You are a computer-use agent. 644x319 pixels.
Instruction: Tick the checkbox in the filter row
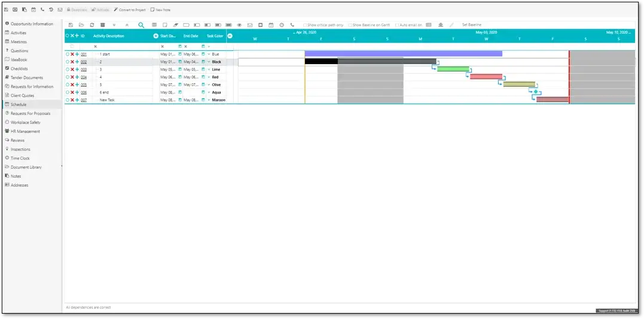(x=72, y=47)
